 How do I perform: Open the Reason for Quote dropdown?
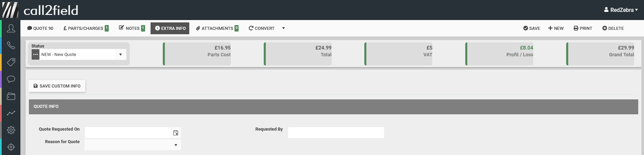(176, 145)
